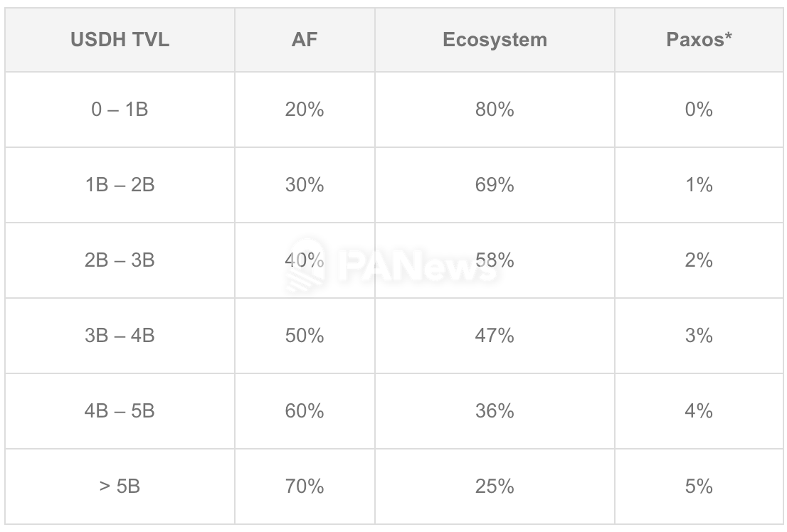Select the 47% Ecosystem cell
Image resolution: width=787 pixels, height=532 pixels.
point(495,335)
